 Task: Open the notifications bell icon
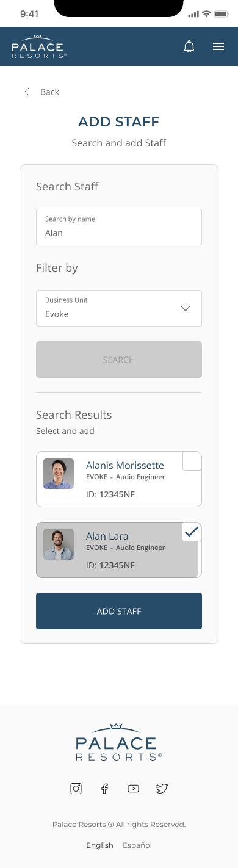tap(189, 46)
